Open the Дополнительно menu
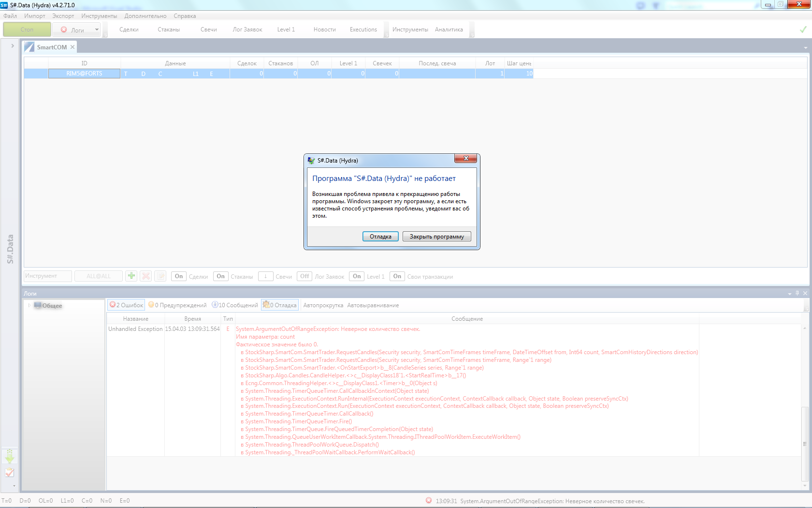Screen dimensions: 812x508 point(145,16)
